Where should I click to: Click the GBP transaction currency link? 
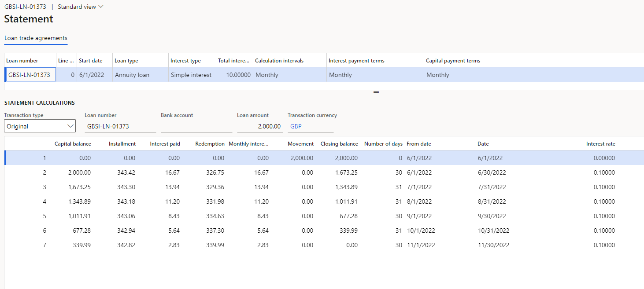tap(296, 126)
